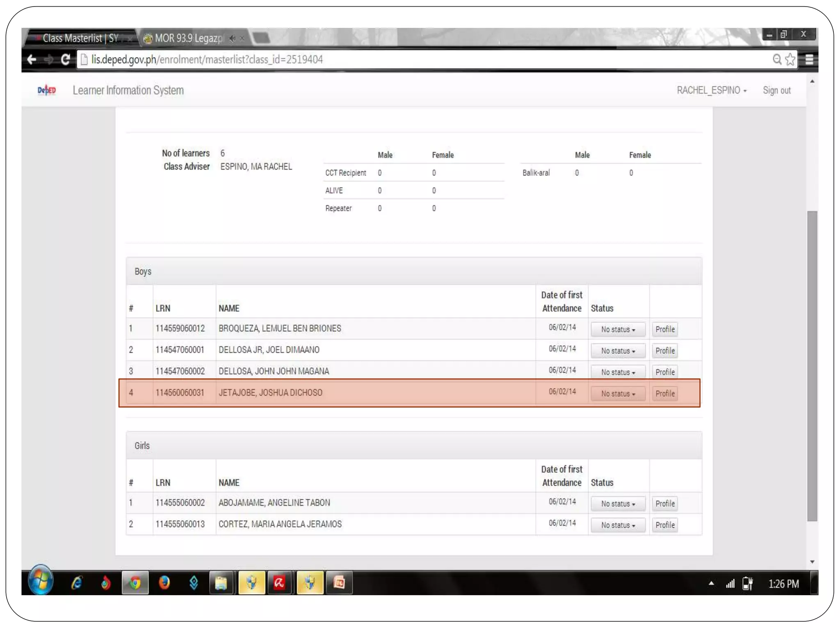The width and height of the screenshot is (840, 630).
Task: Bookmark page with star icon
Action: (790, 59)
